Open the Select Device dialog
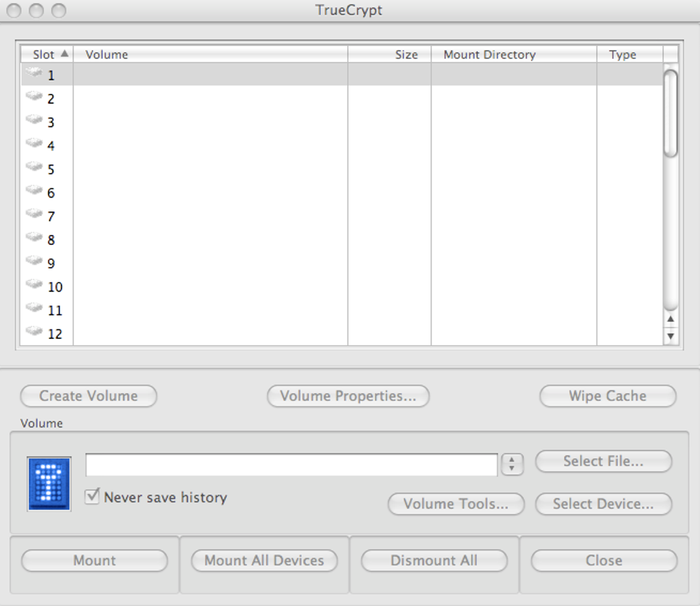The image size is (700, 606). (x=603, y=504)
